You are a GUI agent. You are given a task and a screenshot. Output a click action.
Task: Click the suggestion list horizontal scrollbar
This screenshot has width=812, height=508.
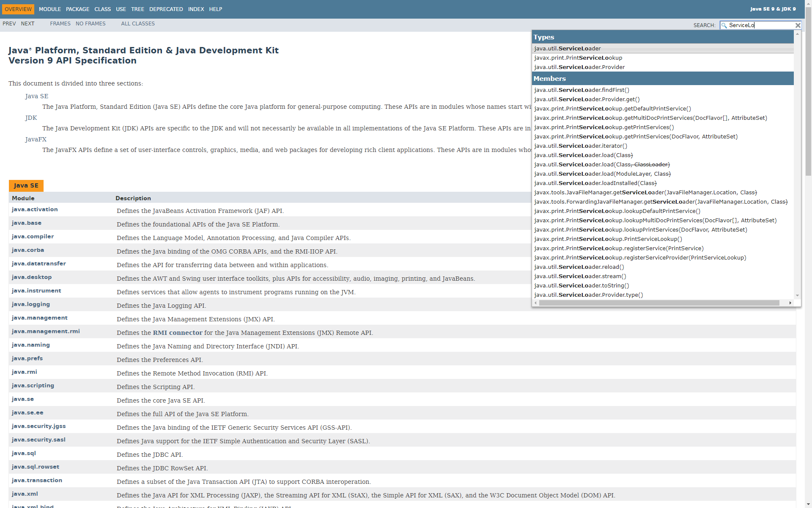tap(659, 303)
